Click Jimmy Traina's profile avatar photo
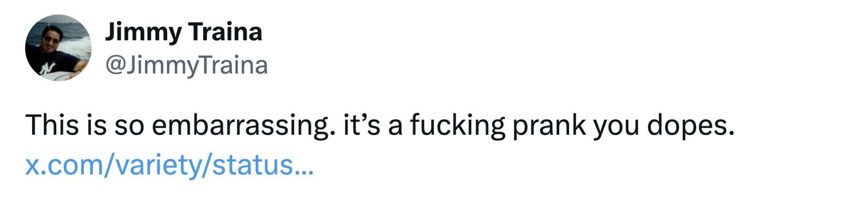Image resolution: width=868 pixels, height=204 pixels. pos(58,48)
